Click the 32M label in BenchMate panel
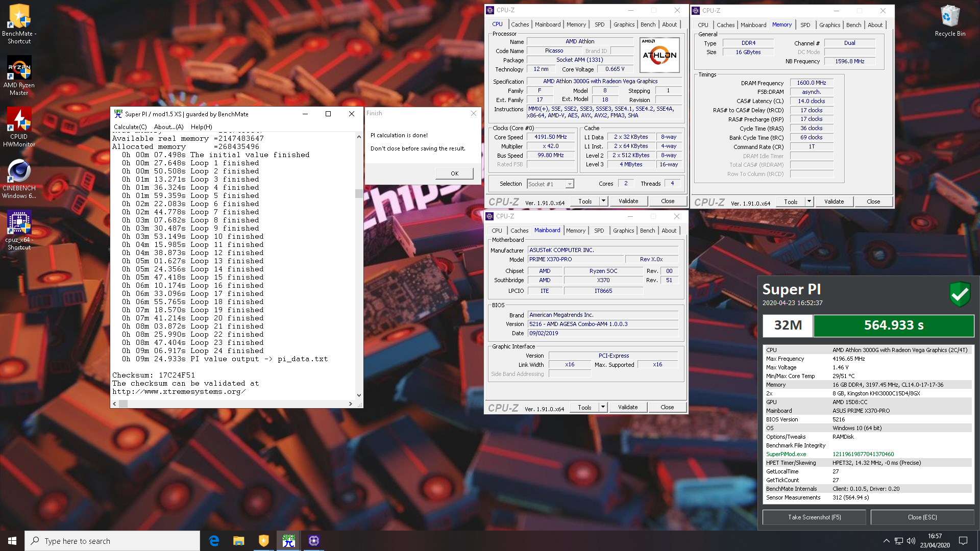Viewport: 980px width, 551px height. pyautogui.click(x=788, y=325)
